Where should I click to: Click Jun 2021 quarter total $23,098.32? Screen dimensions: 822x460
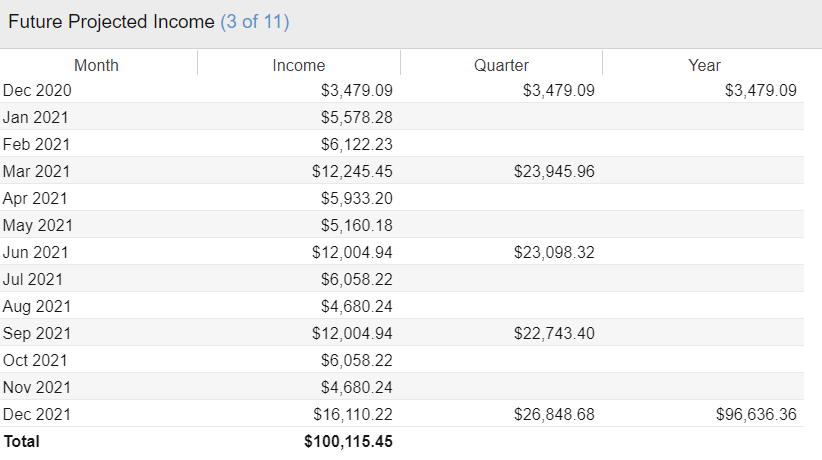(x=554, y=252)
